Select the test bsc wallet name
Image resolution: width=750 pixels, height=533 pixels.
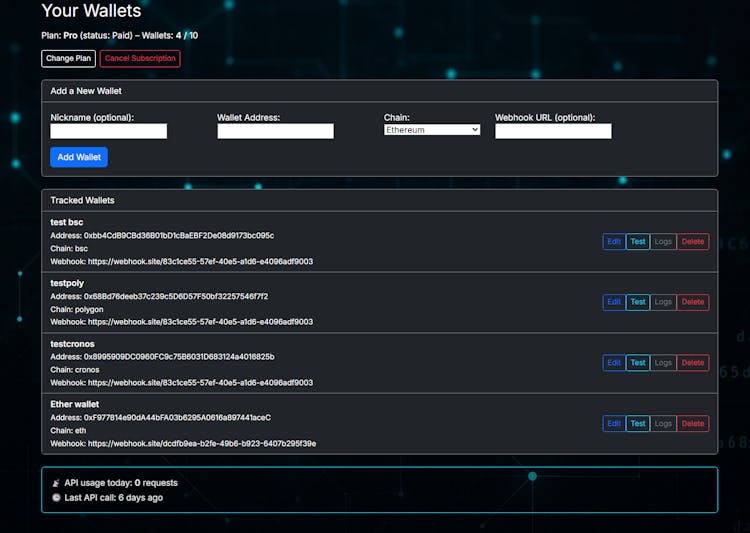[67, 222]
